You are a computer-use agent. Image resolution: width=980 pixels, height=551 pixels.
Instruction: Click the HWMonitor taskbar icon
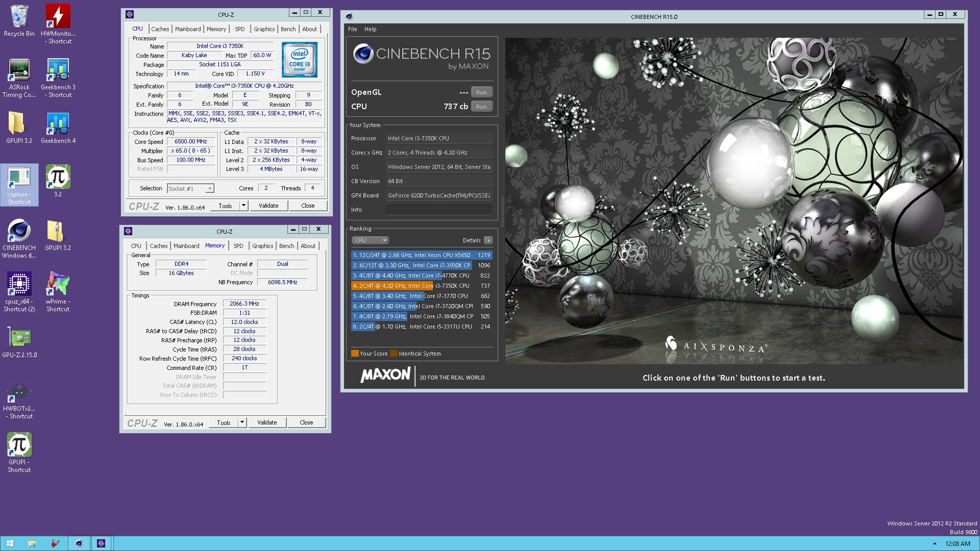55,543
